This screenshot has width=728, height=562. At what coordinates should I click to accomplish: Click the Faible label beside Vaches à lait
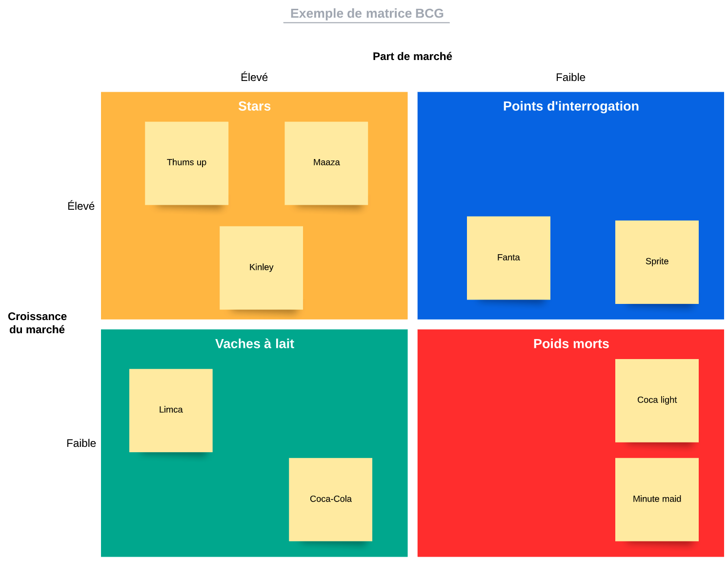(81, 443)
